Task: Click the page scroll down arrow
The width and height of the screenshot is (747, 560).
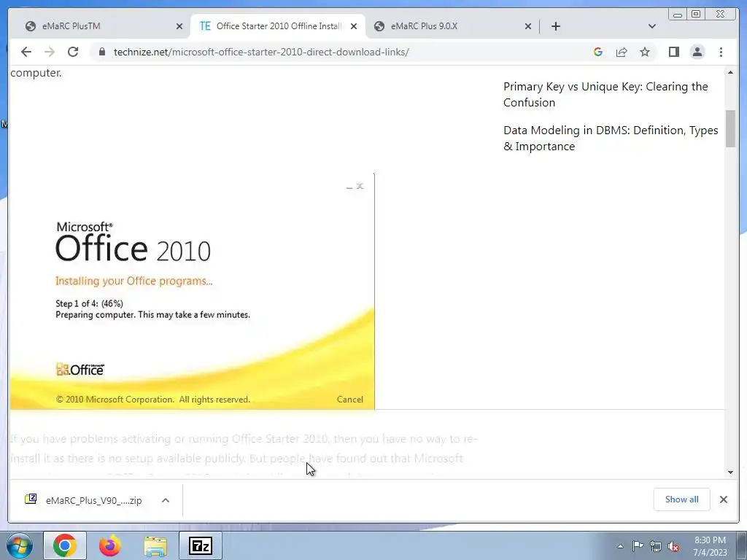Action: pyautogui.click(x=730, y=472)
